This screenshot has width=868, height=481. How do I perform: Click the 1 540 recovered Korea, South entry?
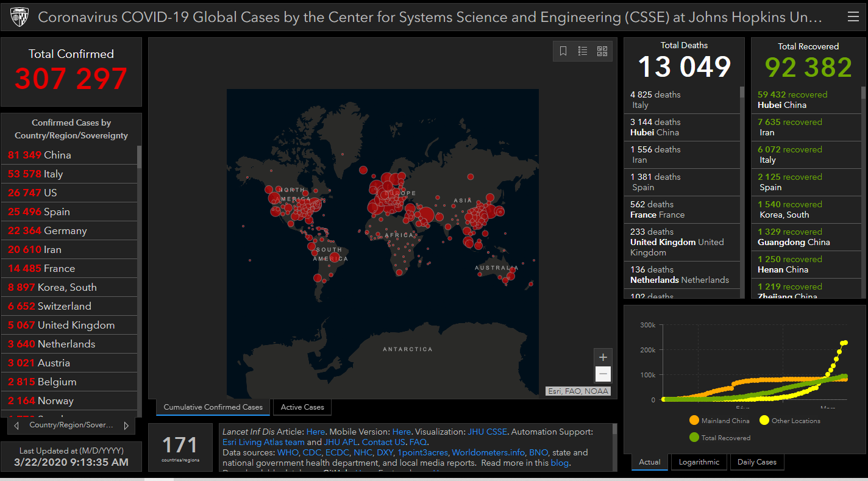click(x=806, y=210)
